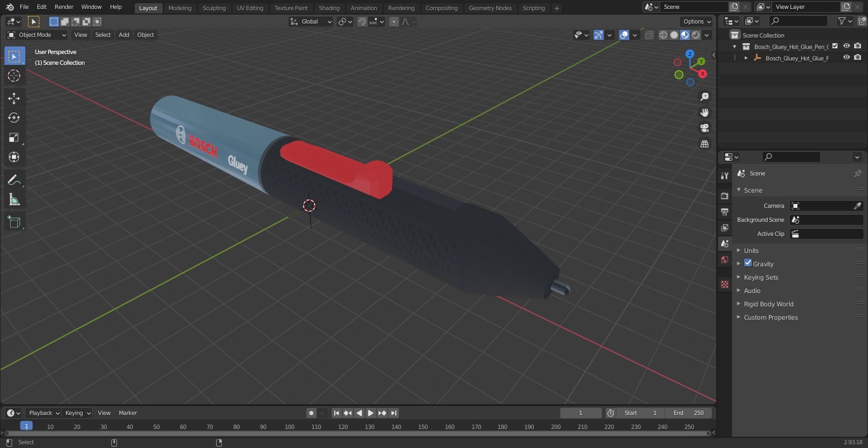Screen dimensions: 868x448
Task: Switch to the UV Editing workspace tab
Action: point(250,8)
